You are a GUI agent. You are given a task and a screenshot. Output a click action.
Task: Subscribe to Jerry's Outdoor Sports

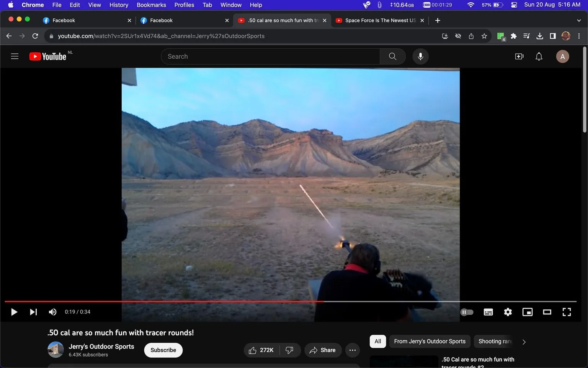click(163, 350)
